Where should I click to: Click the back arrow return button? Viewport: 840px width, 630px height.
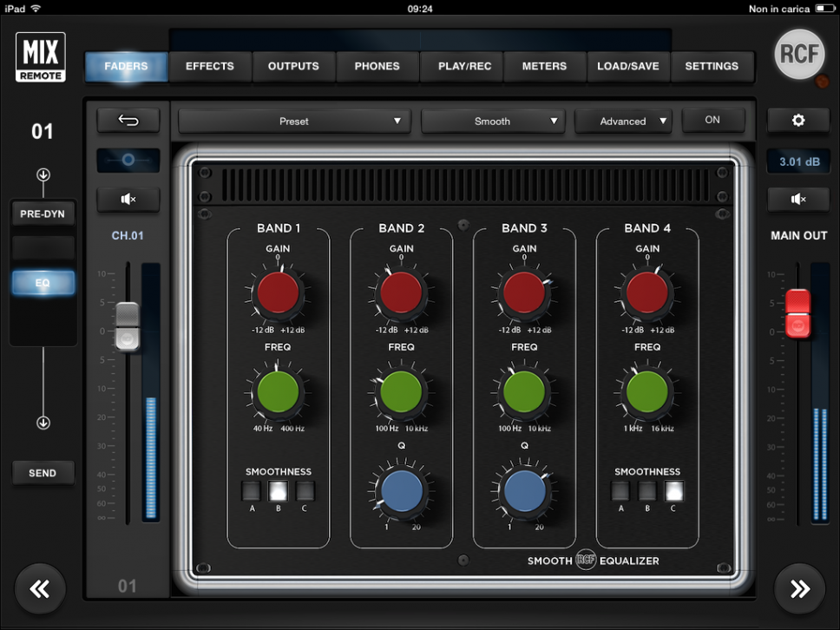[x=128, y=121]
